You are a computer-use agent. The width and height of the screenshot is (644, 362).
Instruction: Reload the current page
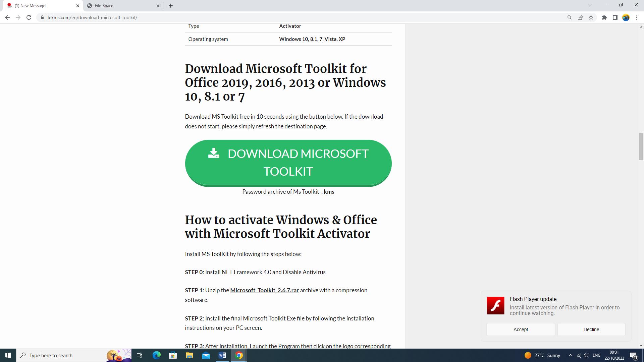click(x=29, y=17)
